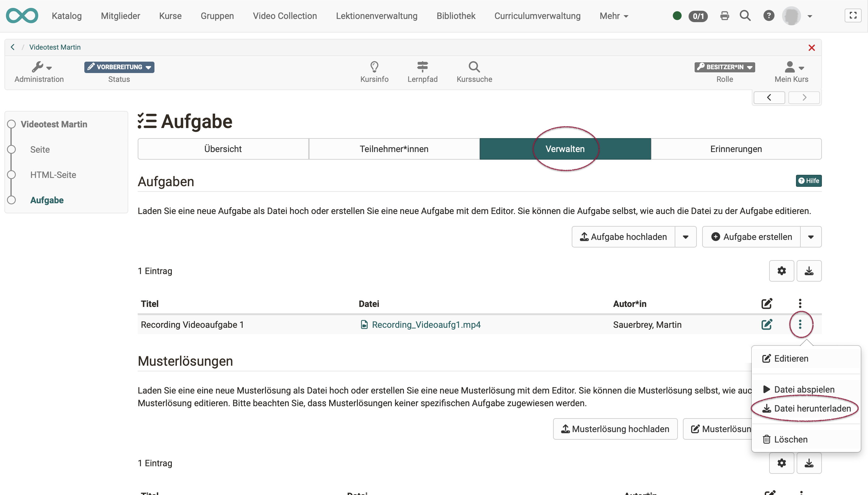Image resolution: width=868 pixels, height=495 pixels.
Task: Toggle the fullscreen mode button
Action: coord(853,15)
